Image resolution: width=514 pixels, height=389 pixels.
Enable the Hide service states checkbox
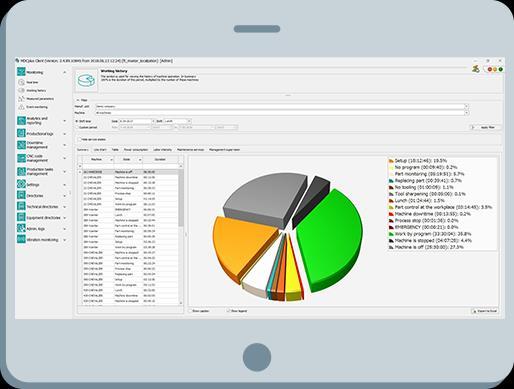(79, 139)
